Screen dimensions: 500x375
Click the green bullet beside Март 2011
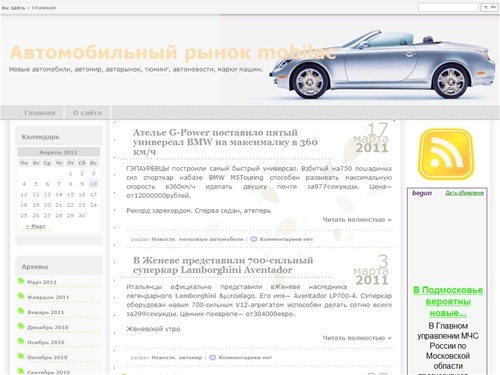click(21, 281)
